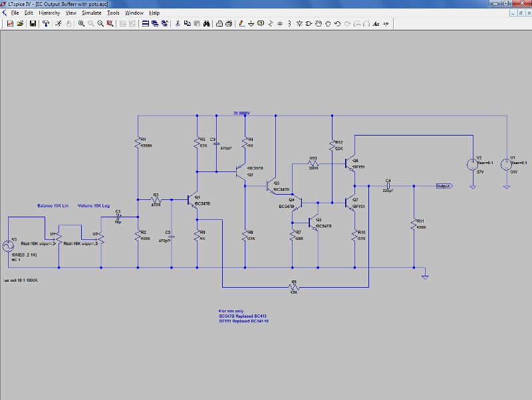Click the Open file folder icon

point(20,24)
